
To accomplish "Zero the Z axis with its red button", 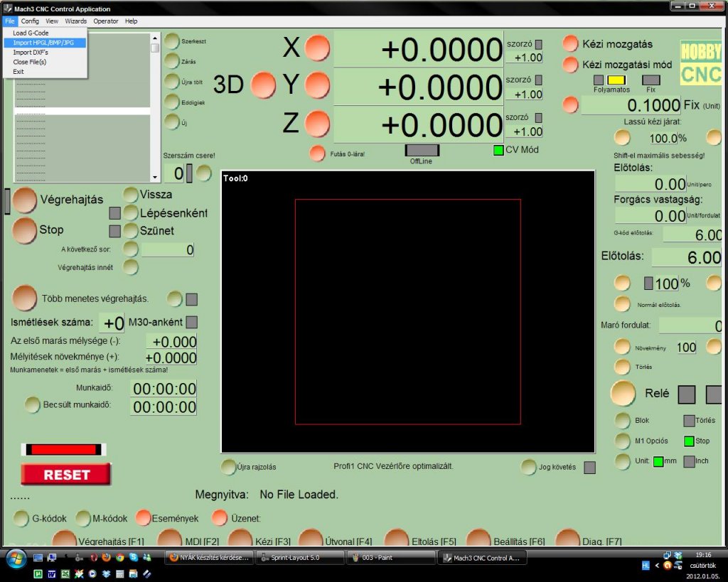I will [318, 124].
